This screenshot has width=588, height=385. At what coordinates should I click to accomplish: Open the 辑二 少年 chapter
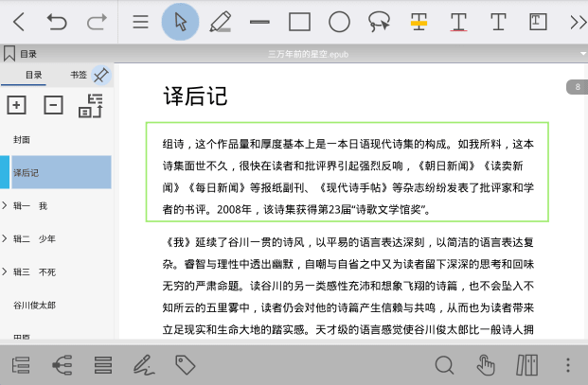pos(34,239)
